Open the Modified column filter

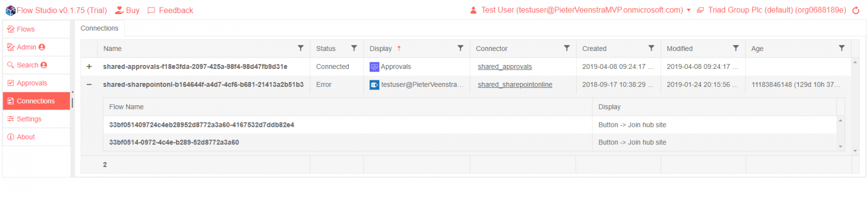pyautogui.click(x=736, y=48)
